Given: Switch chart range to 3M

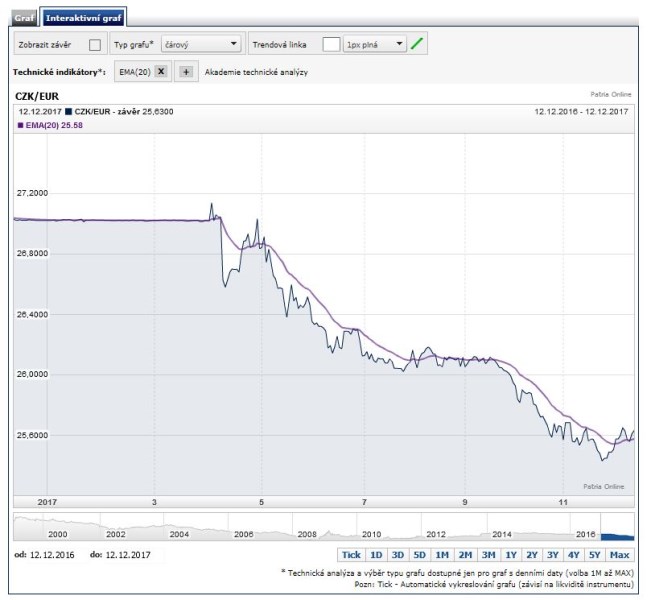Looking at the screenshot, I should click(488, 554).
